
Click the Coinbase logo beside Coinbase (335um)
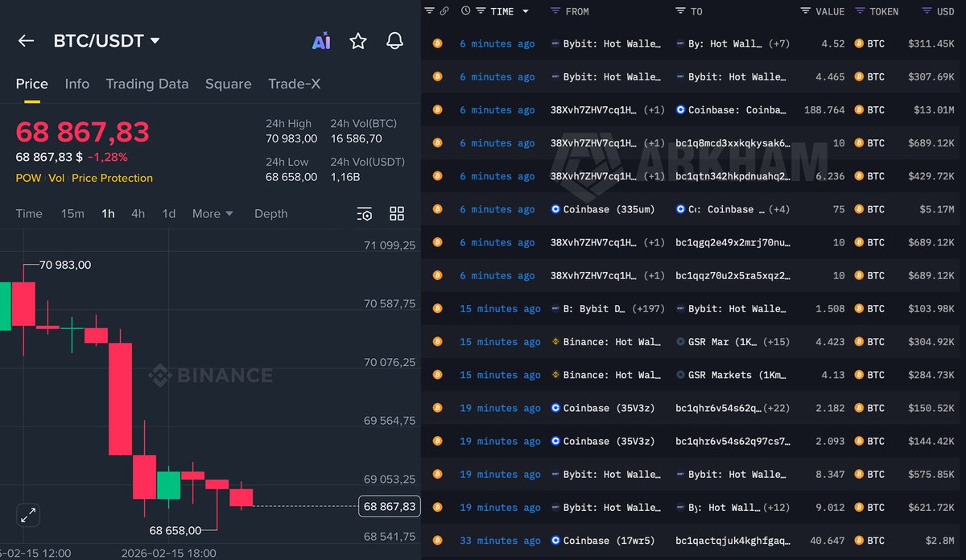(x=555, y=209)
